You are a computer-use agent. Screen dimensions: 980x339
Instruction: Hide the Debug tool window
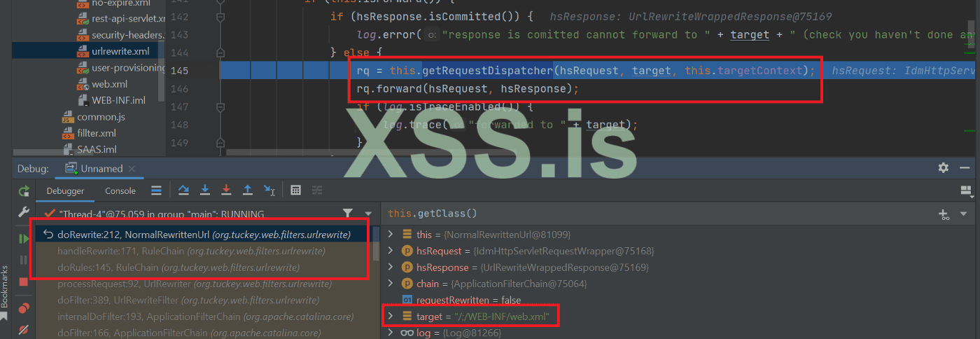[x=966, y=168]
